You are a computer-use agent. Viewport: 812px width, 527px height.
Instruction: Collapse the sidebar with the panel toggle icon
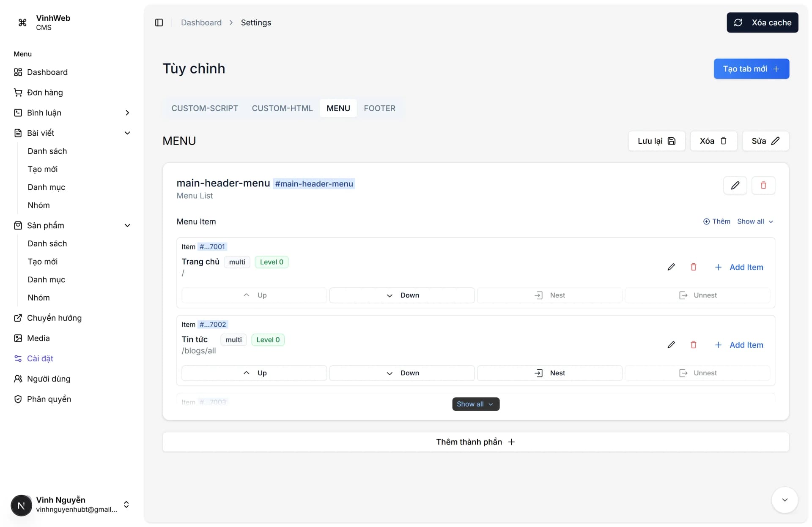159,22
